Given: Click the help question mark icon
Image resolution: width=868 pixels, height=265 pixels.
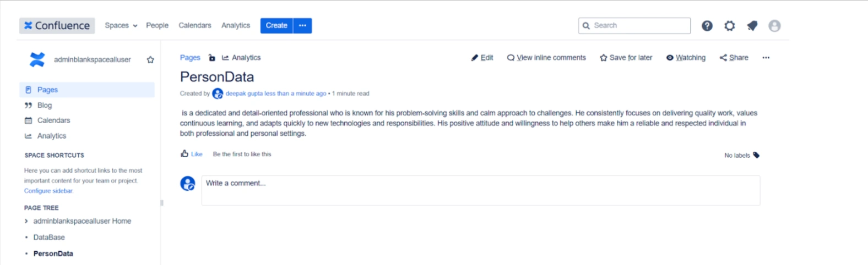Looking at the screenshot, I should click(x=707, y=26).
